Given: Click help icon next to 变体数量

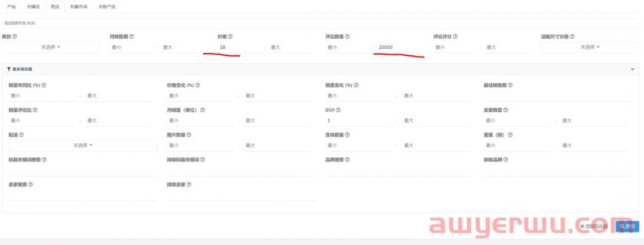Looking at the screenshot, I should tap(348, 135).
